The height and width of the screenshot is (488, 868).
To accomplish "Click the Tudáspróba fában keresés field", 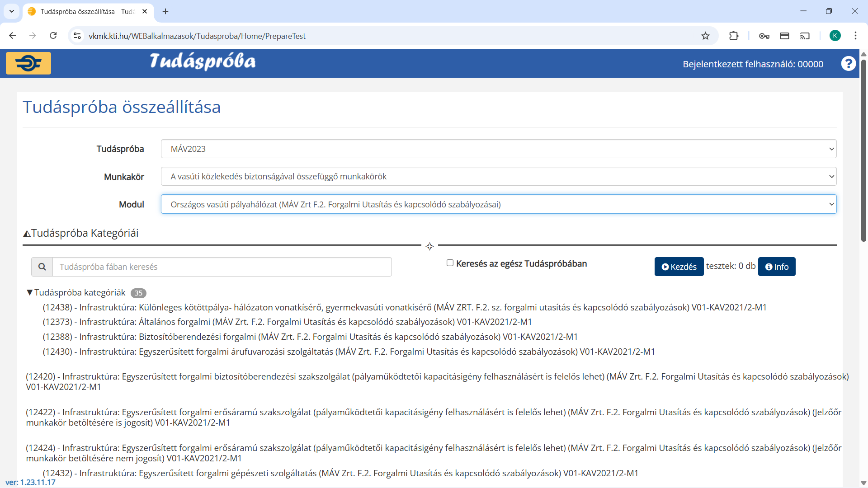I will (x=222, y=267).
